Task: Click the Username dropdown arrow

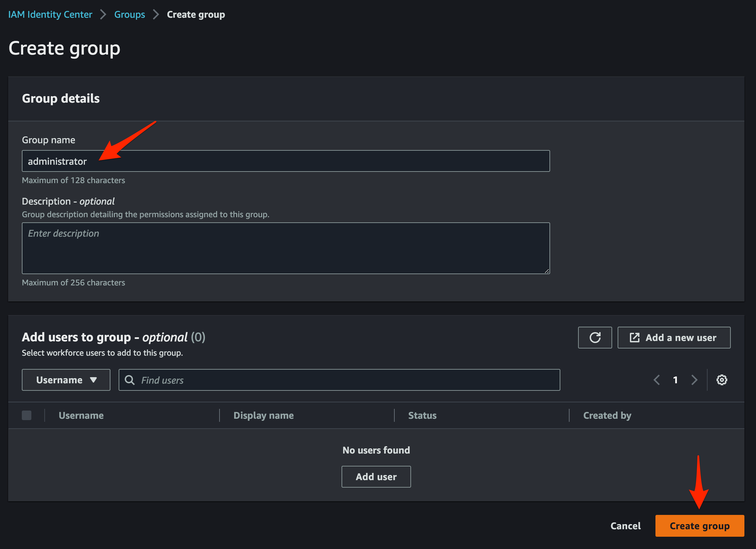Action: (x=93, y=380)
